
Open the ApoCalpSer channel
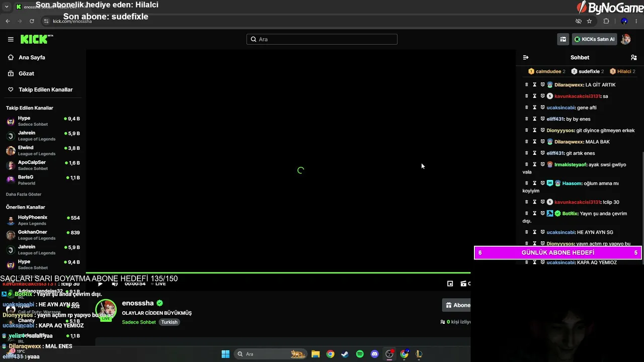point(43,165)
